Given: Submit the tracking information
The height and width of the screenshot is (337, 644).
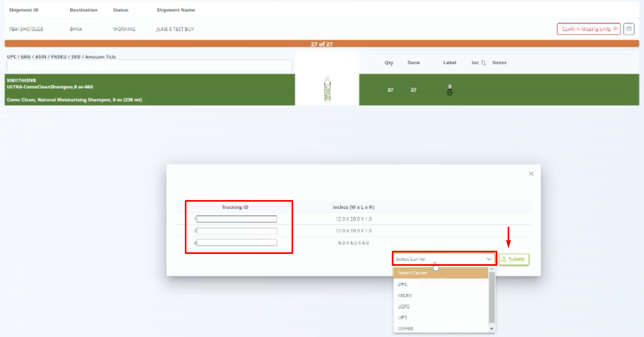Looking at the screenshot, I should point(514,259).
